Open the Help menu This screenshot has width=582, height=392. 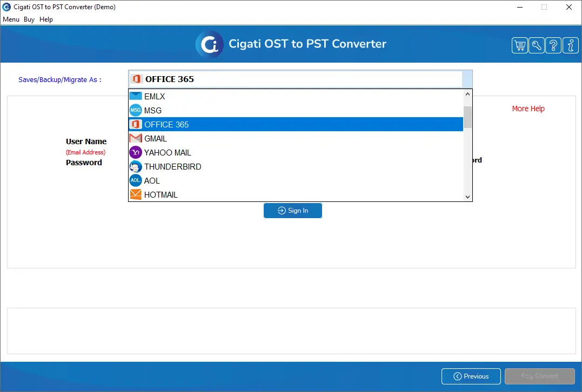[x=46, y=19]
